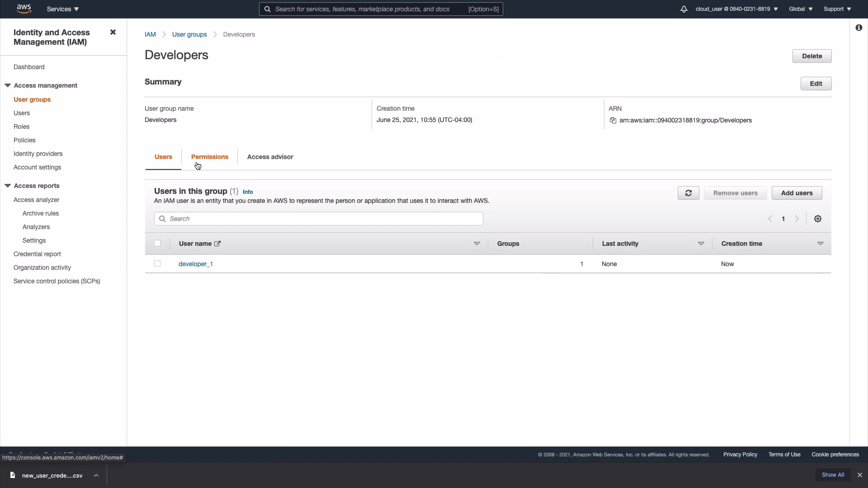Open table preferences gear icon

pos(818,219)
